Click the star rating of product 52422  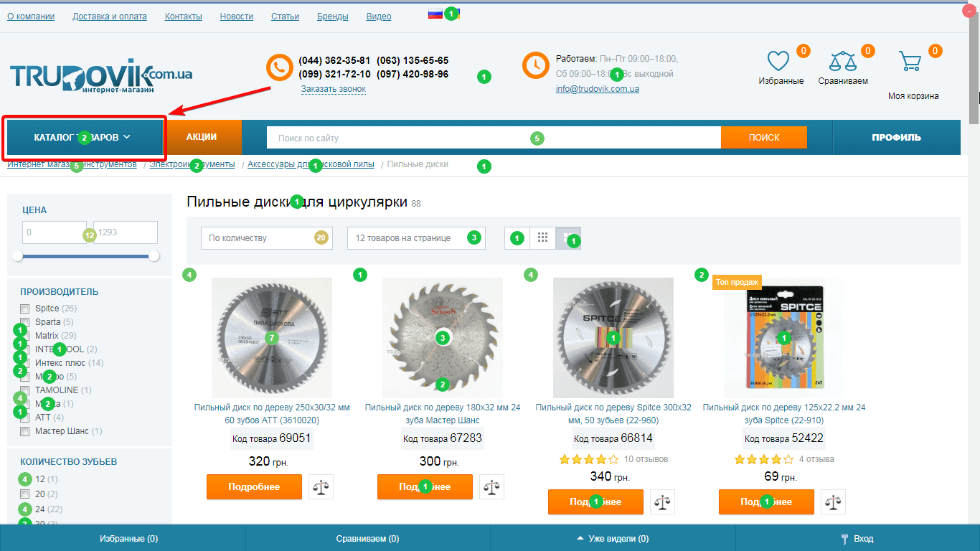(764, 459)
